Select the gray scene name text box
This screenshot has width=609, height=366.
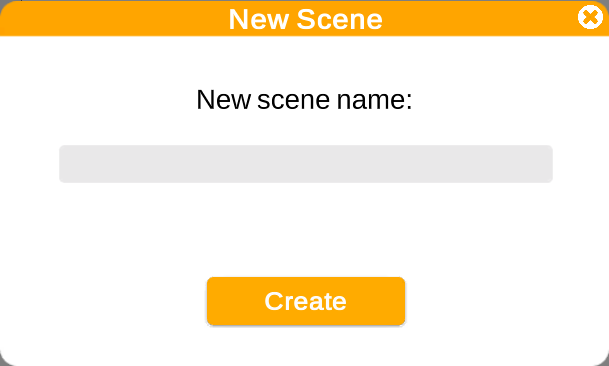click(x=306, y=164)
